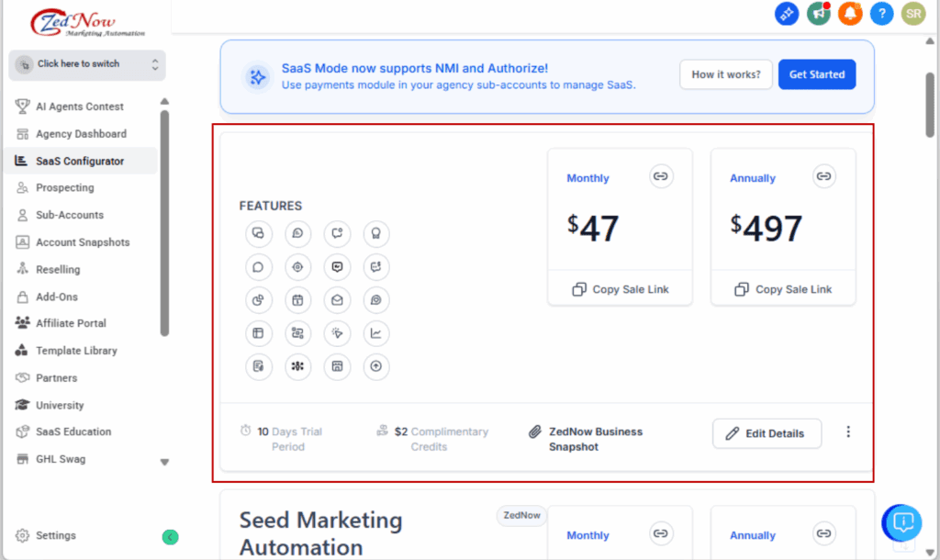The width and height of the screenshot is (940, 560).
Task: Click link icon on Seed Marketing Automation Monthly card
Action: tap(661, 533)
